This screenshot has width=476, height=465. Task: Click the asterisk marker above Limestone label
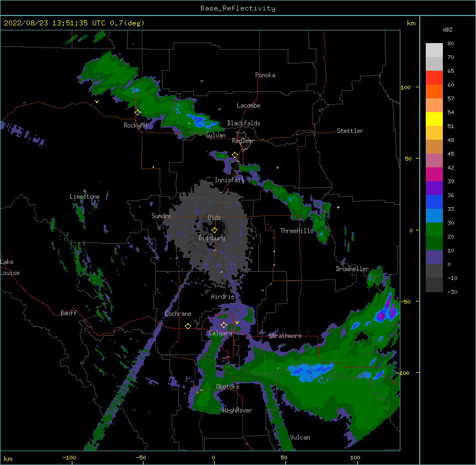tap(84, 191)
